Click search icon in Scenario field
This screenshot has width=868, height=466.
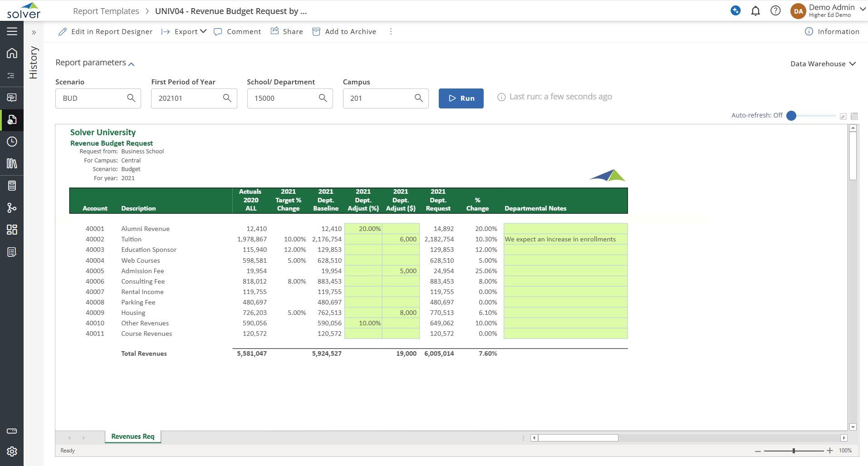(x=131, y=98)
